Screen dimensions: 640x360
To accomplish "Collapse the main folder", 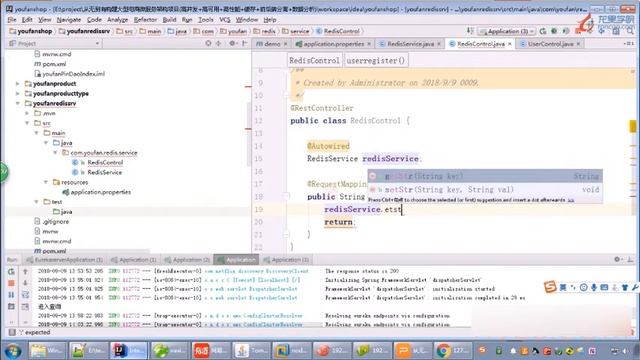I will (x=37, y=133).
